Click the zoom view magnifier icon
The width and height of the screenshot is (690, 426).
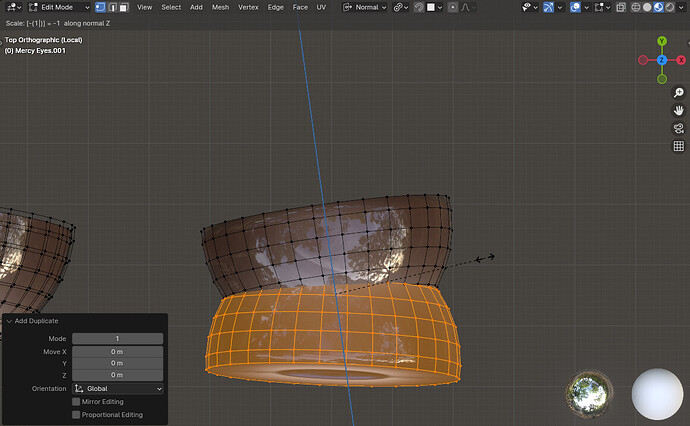679,92
